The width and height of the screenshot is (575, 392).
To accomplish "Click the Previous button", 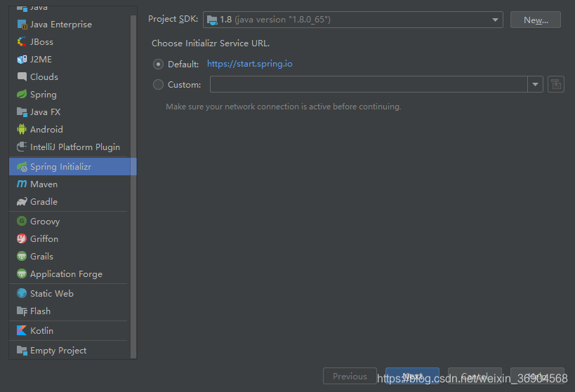I will (350, 376).
